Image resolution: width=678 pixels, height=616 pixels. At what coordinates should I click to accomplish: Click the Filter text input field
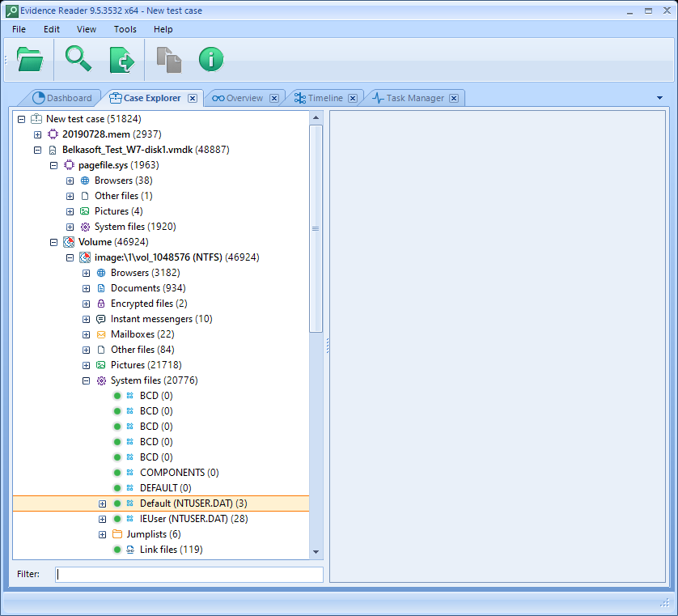(x=189, y=575)
